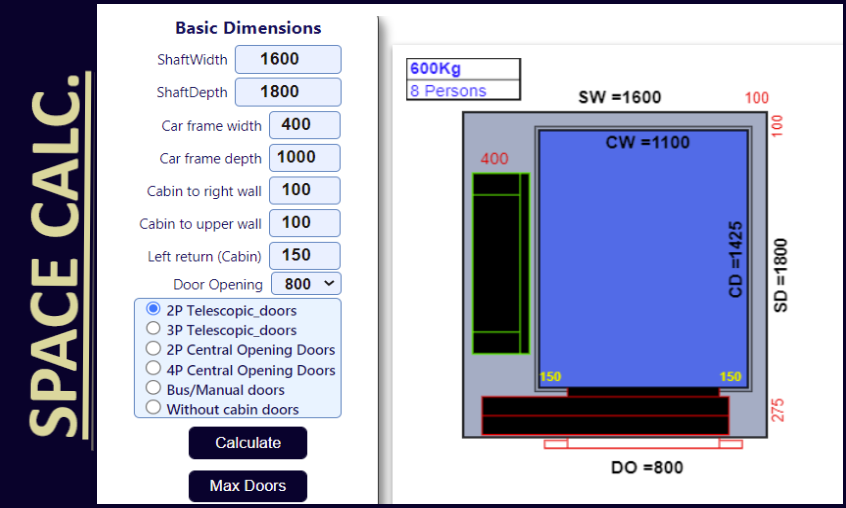This screenshot has height=508, width=846.
Task: Click the 600Kg load label
Action: [435, 69]
